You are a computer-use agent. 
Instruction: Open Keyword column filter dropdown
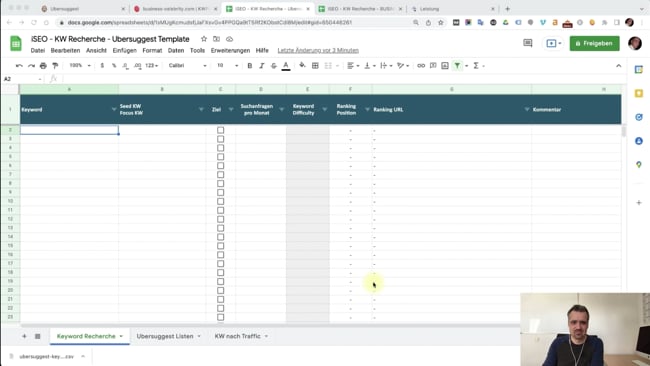(x=114, y=109)
